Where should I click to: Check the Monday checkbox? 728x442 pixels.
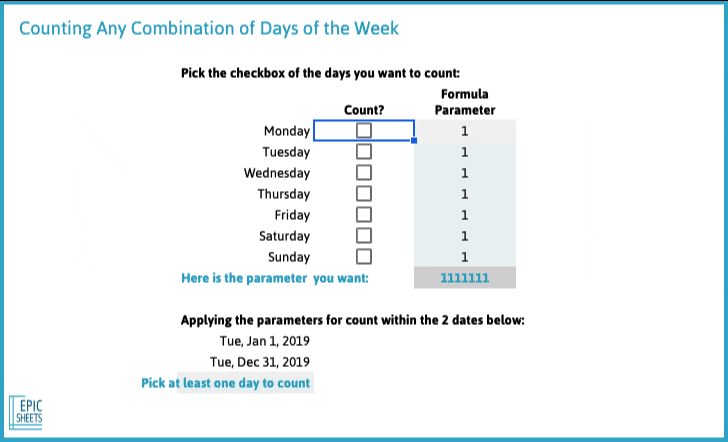(364, 130)
